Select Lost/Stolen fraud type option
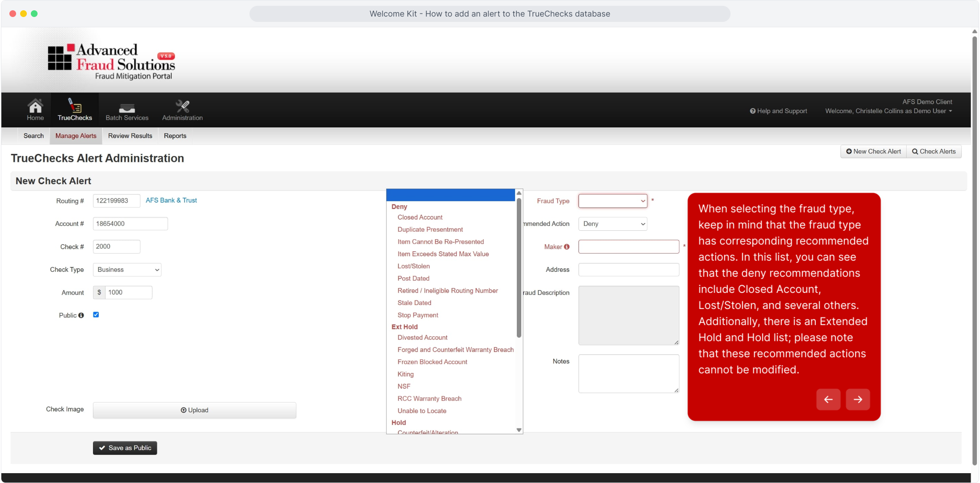This screenshot has width=980, height=483. pos(414,266)
